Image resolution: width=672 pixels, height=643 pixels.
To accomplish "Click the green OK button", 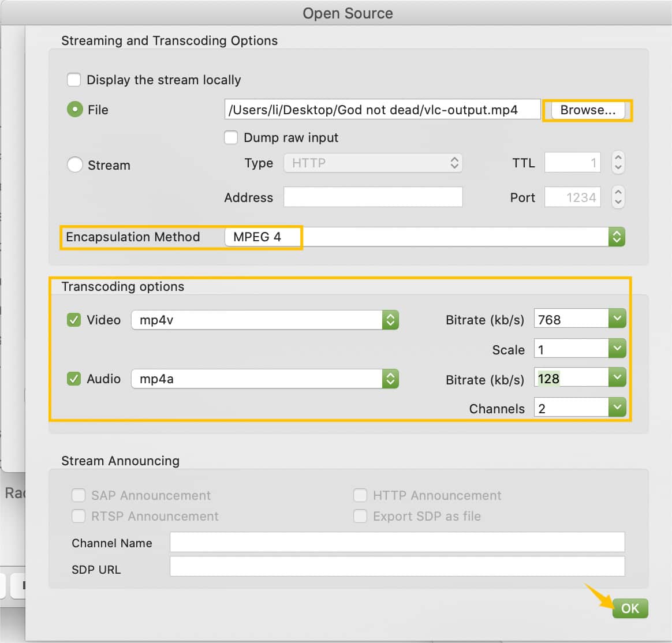I will pos(630,608).
